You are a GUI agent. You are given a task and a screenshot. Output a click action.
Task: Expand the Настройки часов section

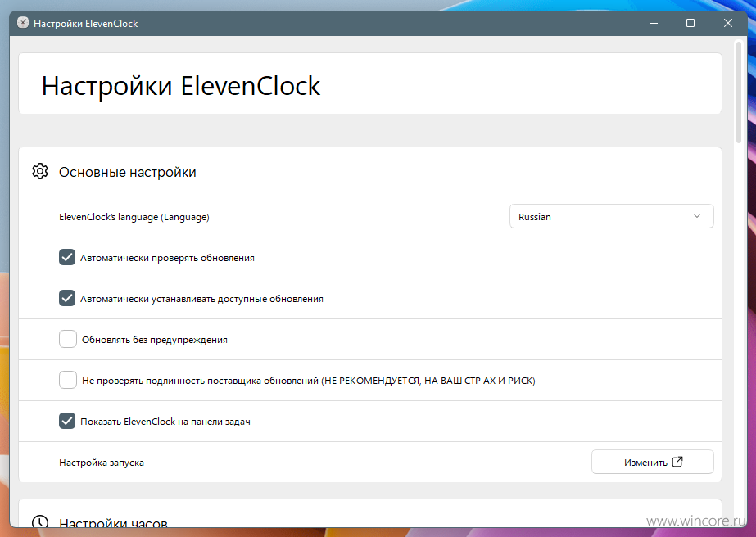click(x=369, y=518)
